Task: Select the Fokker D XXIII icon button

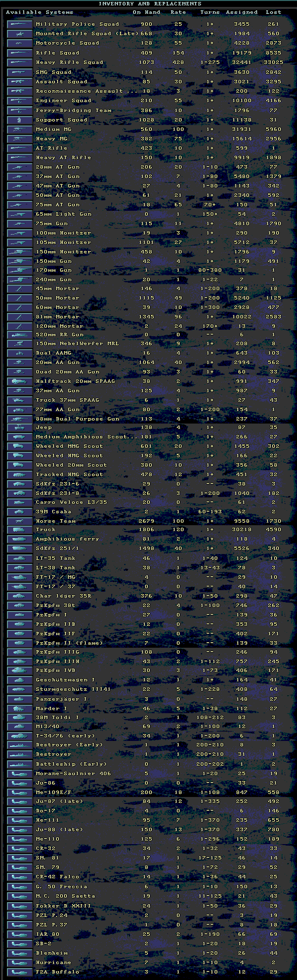Action: [20, 906]
